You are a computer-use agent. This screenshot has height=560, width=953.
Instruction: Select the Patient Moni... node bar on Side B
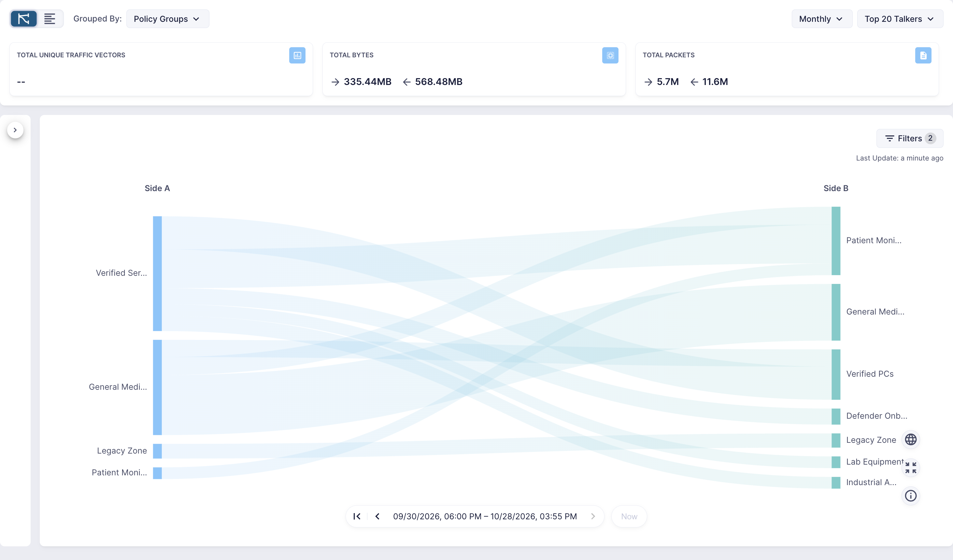pyautogui.click(x=836, y=241)
